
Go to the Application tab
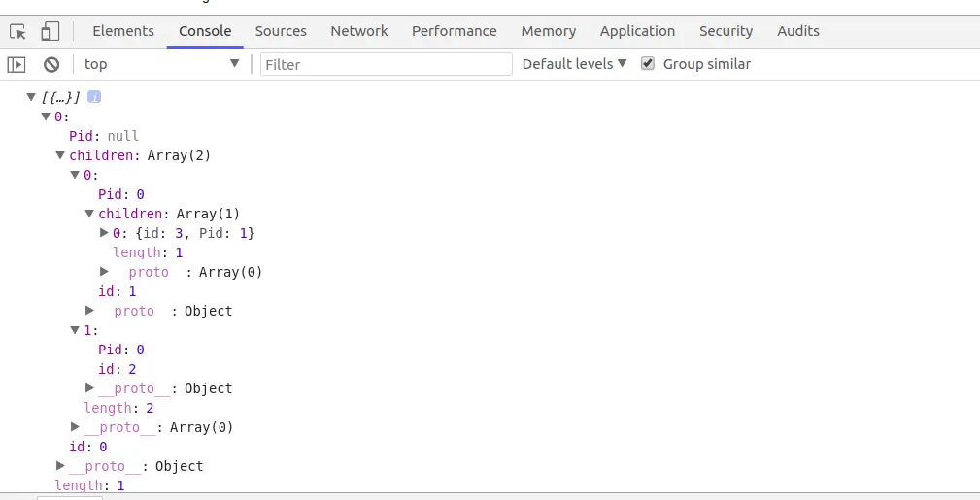[637, 31]
